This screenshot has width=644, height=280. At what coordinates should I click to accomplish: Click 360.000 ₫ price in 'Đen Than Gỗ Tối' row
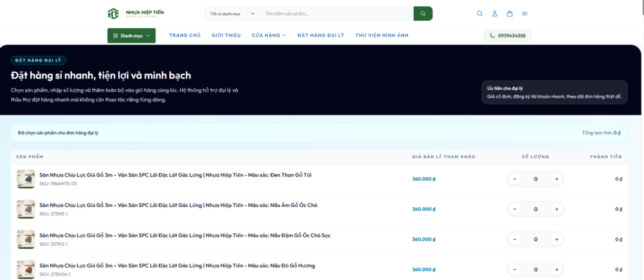(424, 179)
